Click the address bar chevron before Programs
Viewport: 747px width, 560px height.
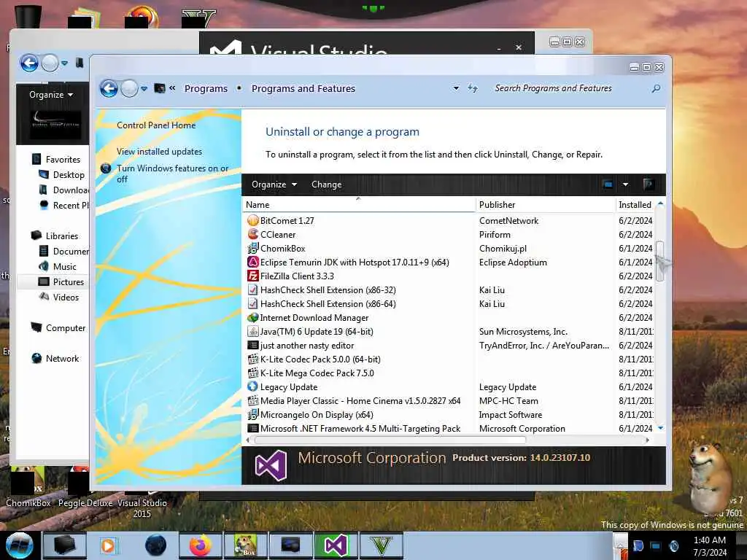[172, 88]
